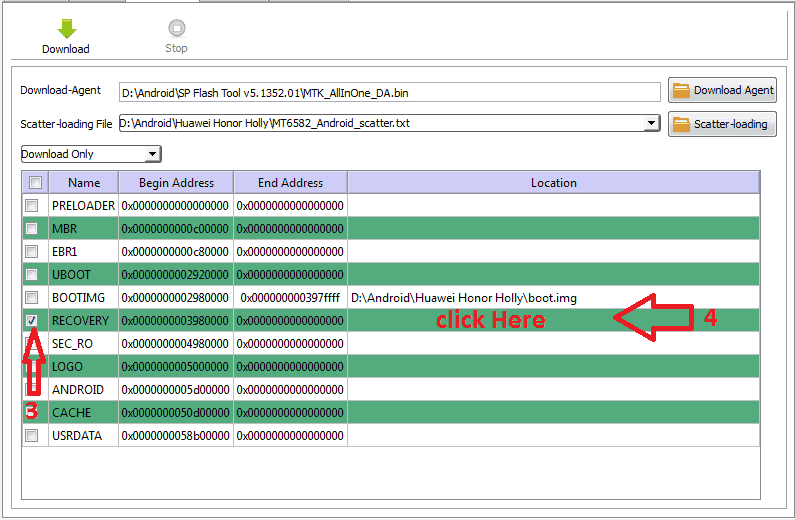Tick the USRDATA partition checkbox
Viewport: 795px width, 520px height.
click(x=33, y=435)
